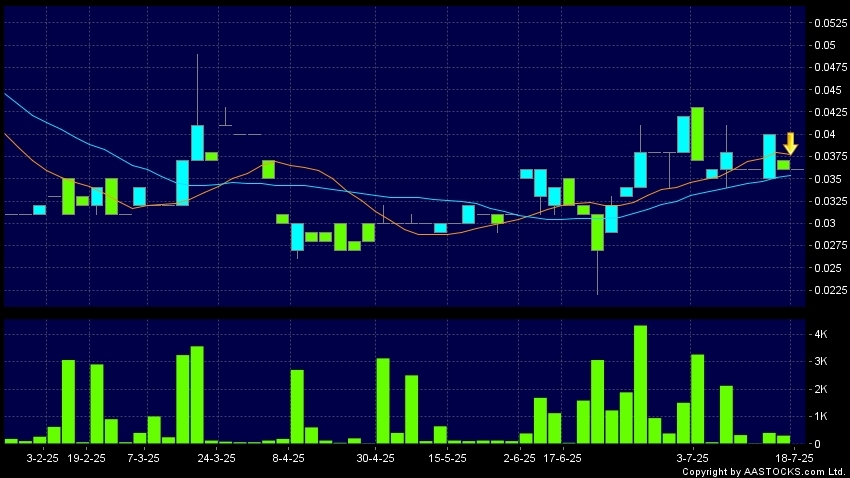
Task: Click the 0.0475 price level label
Action: 830,67
